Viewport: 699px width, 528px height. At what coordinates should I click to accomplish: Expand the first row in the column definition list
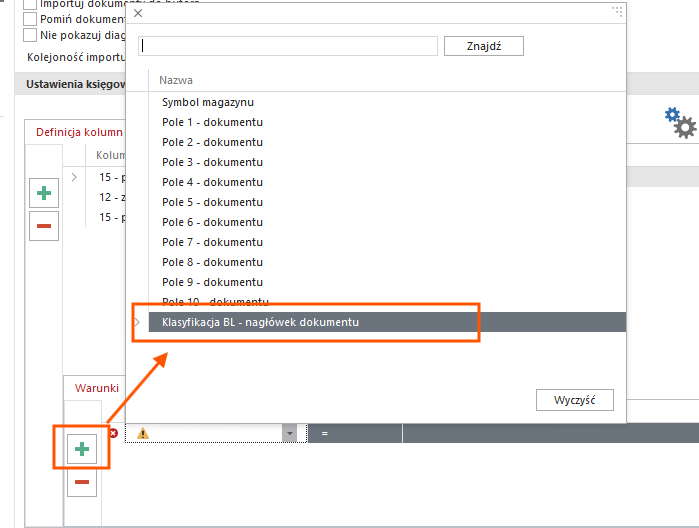click(74, 177)
